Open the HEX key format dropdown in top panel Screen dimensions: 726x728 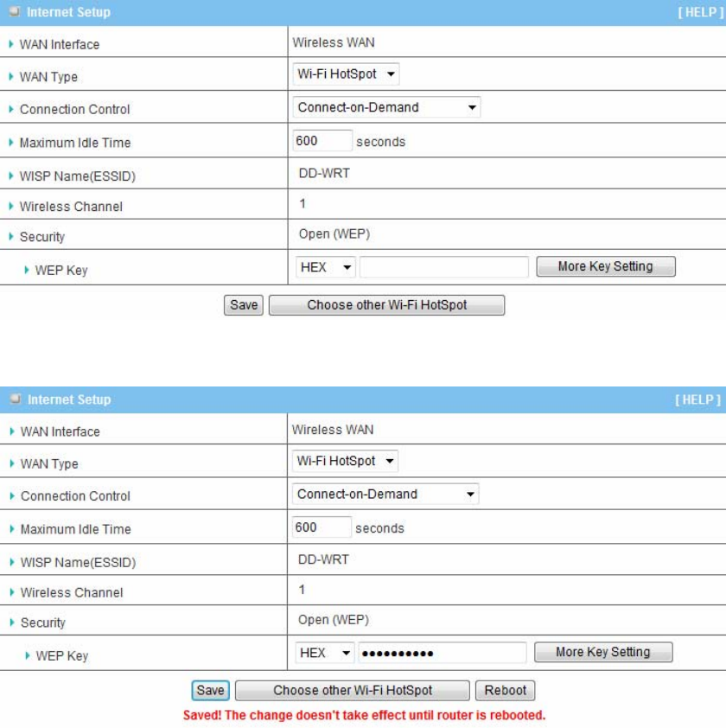pos(325,267)
